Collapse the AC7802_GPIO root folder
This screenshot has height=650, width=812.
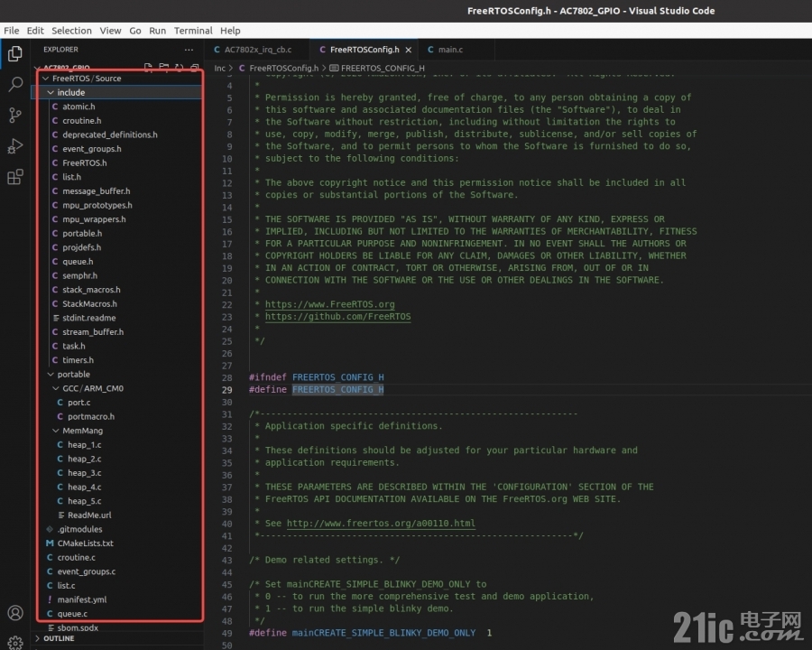(37, 68)
